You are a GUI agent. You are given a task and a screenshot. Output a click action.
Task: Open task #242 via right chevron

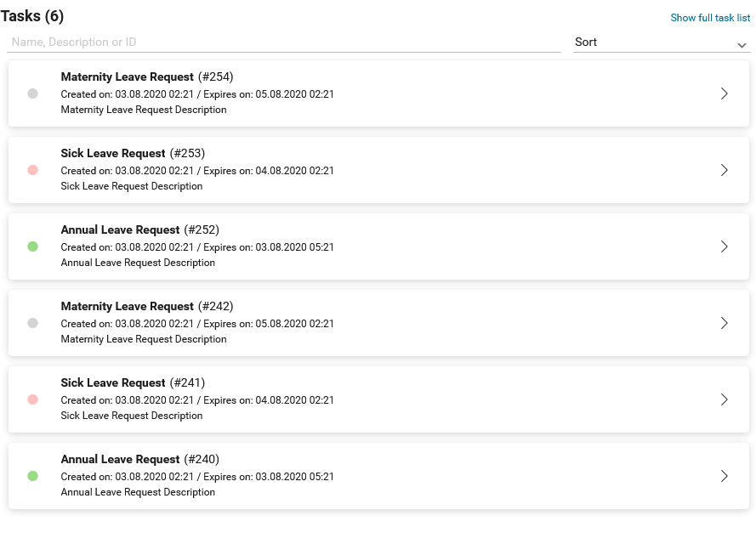tap(725, 323)
